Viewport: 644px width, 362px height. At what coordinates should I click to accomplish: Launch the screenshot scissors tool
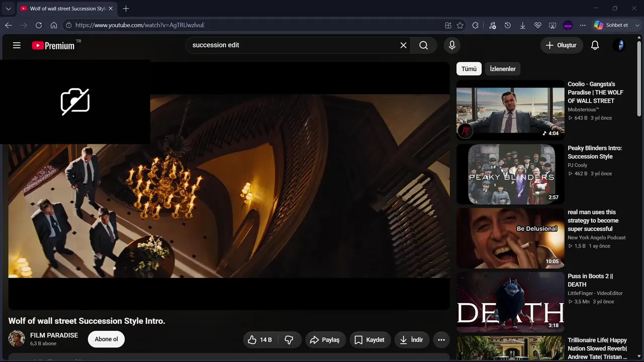coord(552,25)
